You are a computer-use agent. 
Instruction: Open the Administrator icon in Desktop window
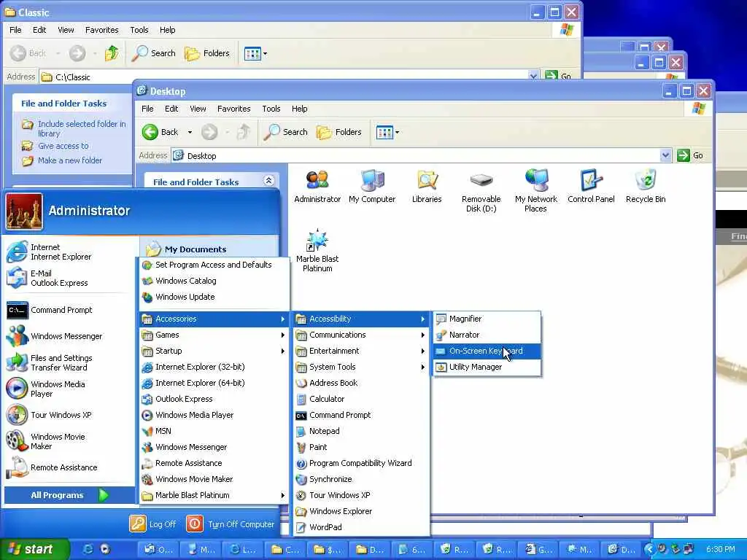317,186
